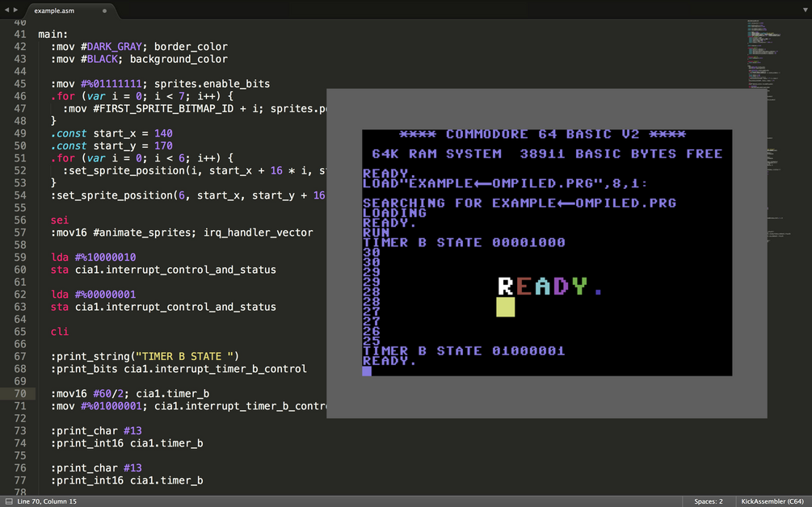
Task: Click the yellow sprite block in emulator
Action: tap(506, 307)
